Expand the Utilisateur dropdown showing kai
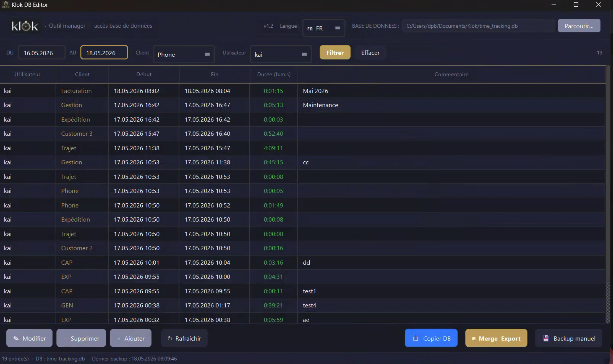This screenshot has height=364, width=613. tap(281, 54)
